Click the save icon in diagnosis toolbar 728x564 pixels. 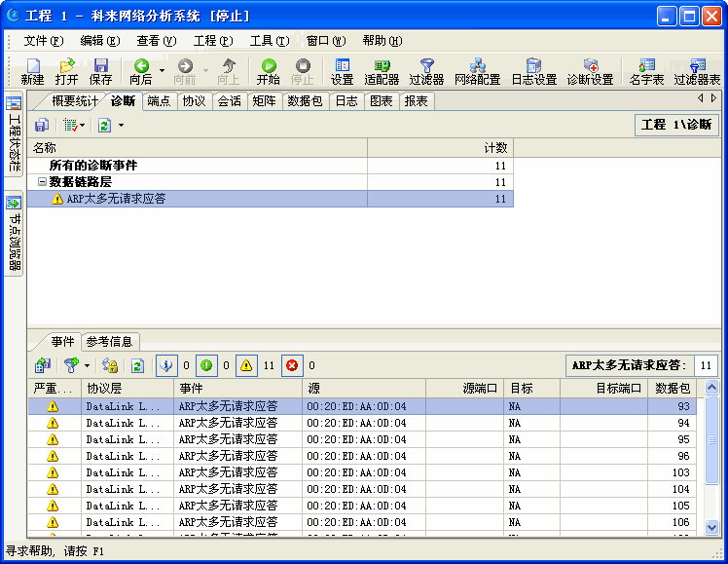click(x=42, y=125)
